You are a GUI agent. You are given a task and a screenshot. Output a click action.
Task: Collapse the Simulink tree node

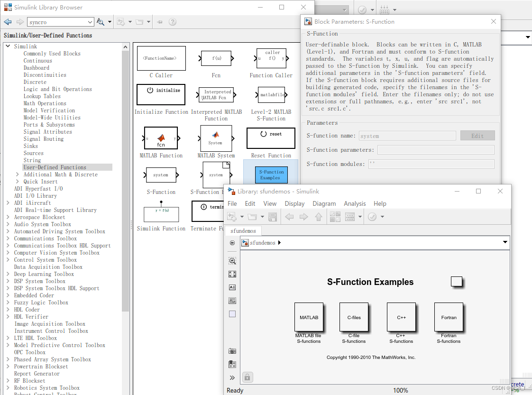click(8, 46)
